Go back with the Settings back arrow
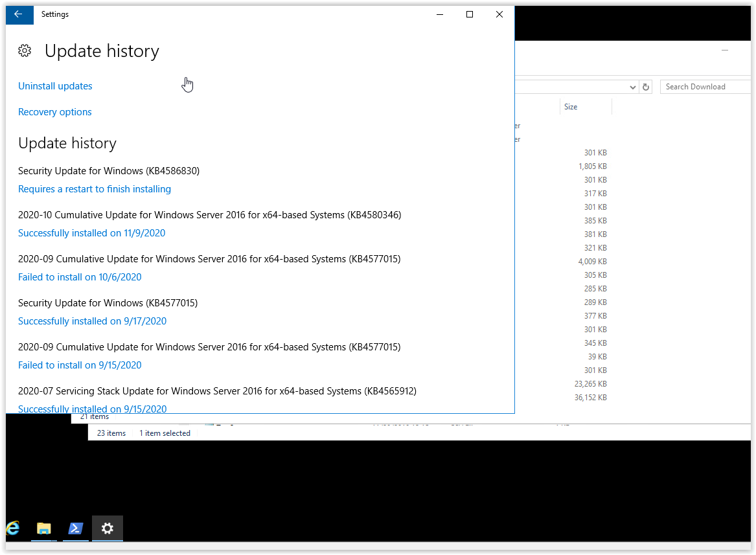Viewport: 756px width, 555px height. click(19, 14)
